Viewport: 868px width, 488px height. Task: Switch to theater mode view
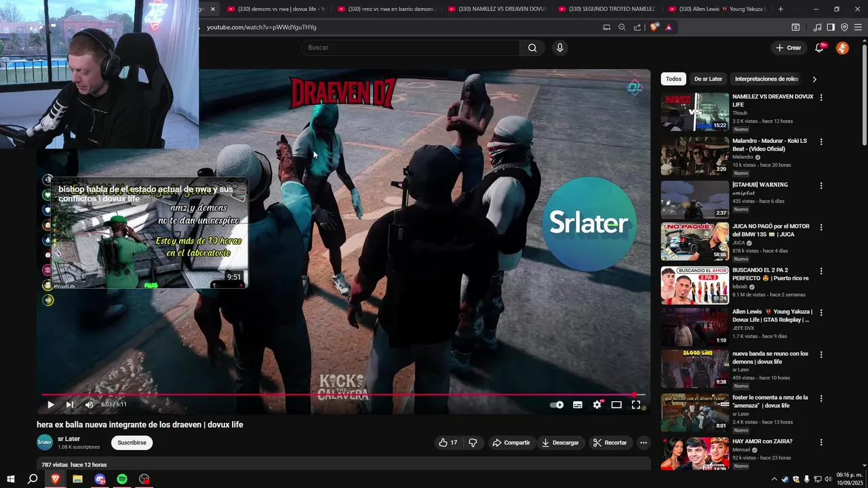[x=616, y=405]
